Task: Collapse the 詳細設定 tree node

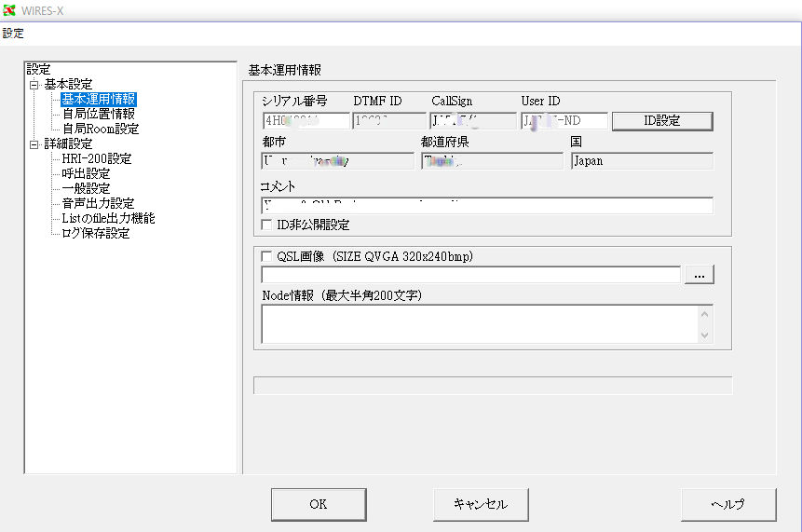Action: (x=34, y=144)
